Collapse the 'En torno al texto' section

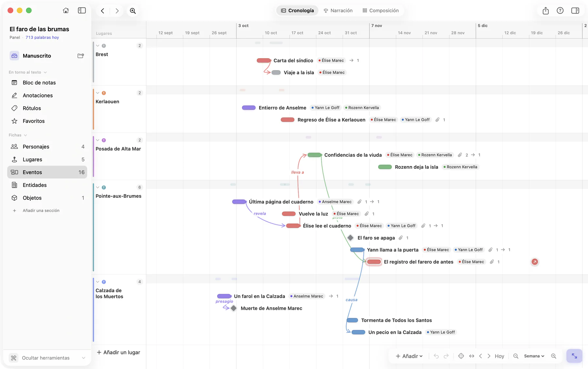tap(45, 72)
